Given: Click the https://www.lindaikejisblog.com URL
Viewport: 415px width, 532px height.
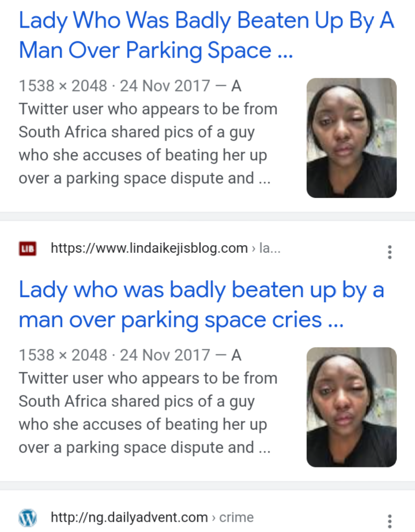Looking at the screenshot, I should (x=149, y=248).
